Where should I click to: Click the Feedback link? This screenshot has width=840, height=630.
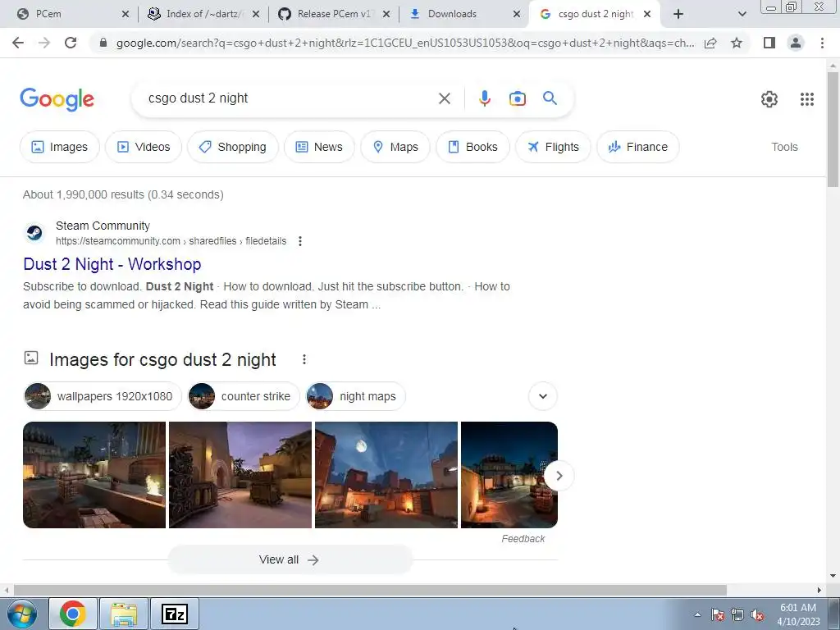click(x=523, y=539)
